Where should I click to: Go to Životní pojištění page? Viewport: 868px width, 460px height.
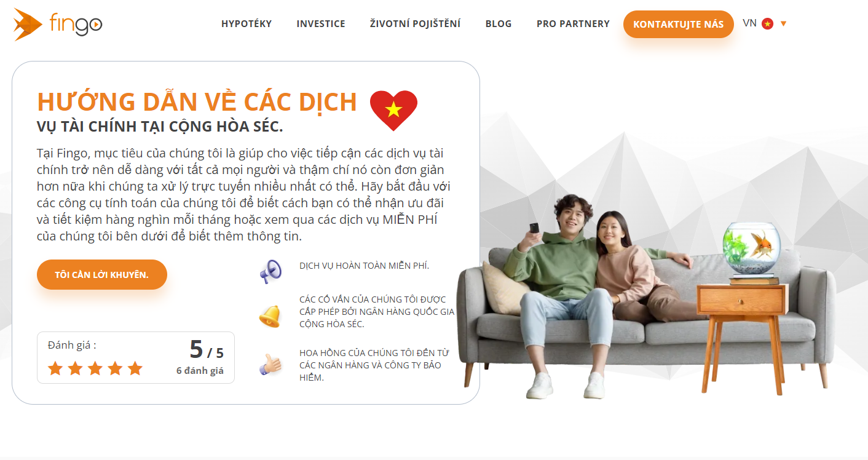[415, 24]
